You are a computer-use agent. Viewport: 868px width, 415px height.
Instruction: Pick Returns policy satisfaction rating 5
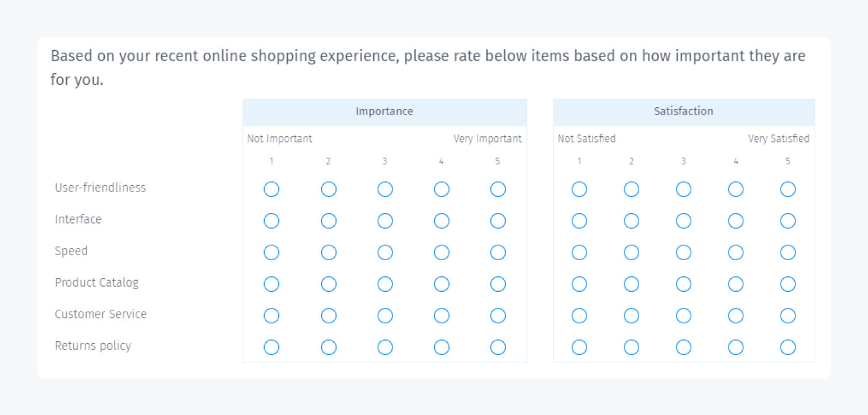point(788,347)
